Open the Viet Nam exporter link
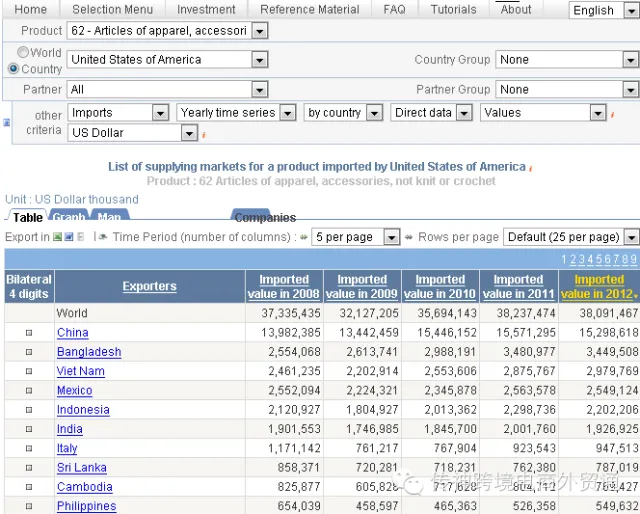Image resolution: width=640 pixels, height=514 pixels. (81, 371)
